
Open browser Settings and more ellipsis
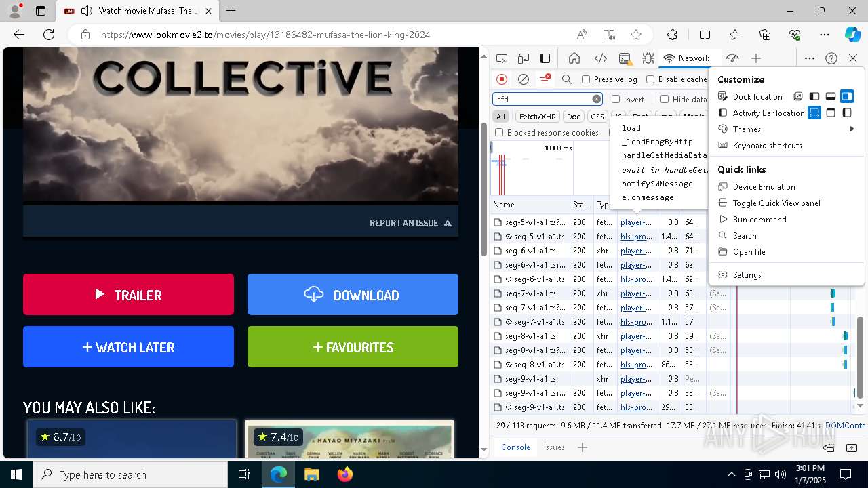coord(824,35)
